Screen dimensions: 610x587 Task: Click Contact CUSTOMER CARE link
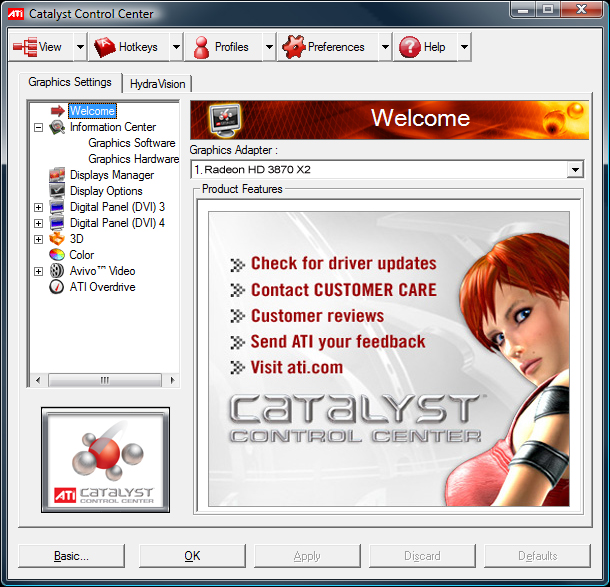[344, 290]
